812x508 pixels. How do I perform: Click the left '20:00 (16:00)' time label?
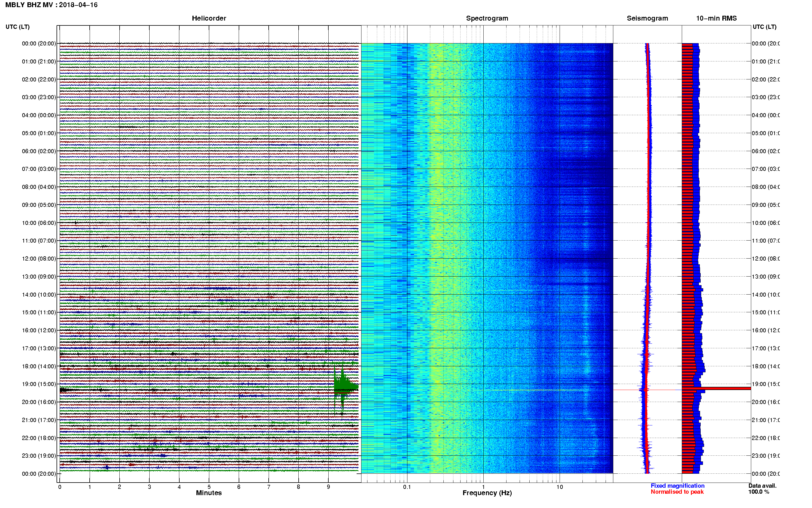39,402
